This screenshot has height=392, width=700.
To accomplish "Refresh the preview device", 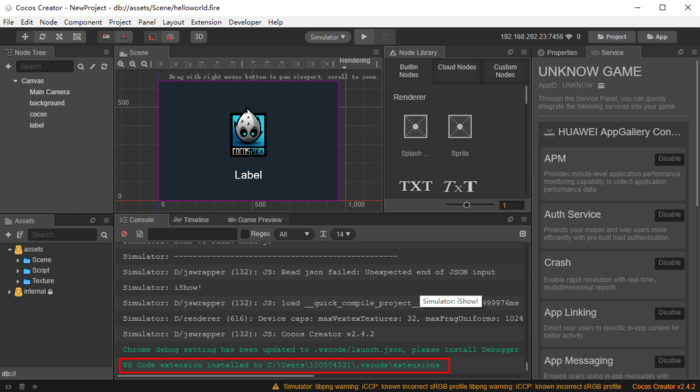I will click(x=385, y=37).
